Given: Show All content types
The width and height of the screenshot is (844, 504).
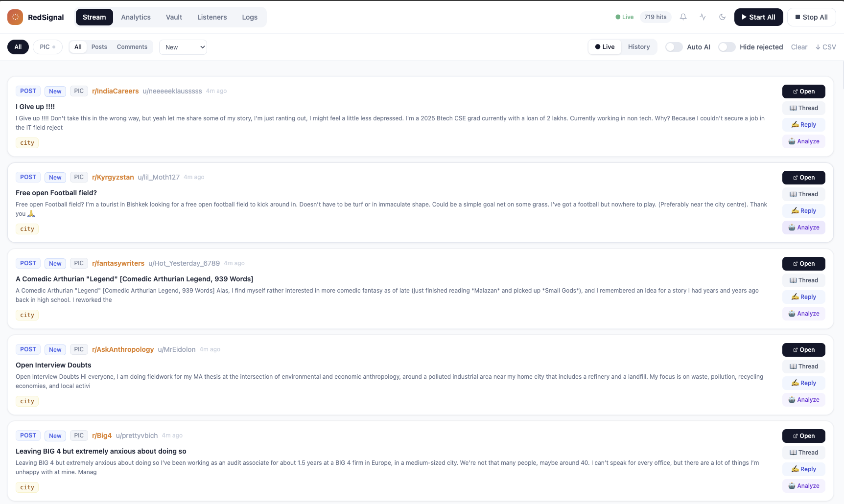Looking at the screenshot, I should pyautogui.click(x=78, y=47).
